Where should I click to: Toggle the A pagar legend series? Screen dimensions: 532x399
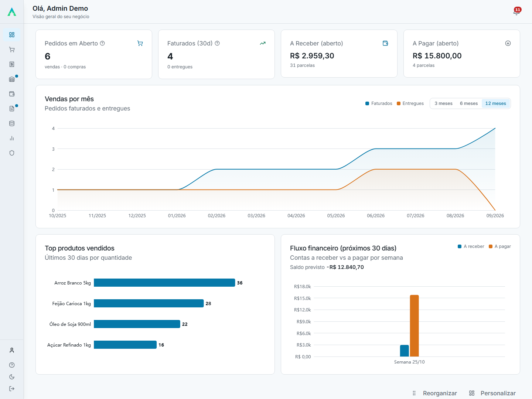(x=500, y=246)
